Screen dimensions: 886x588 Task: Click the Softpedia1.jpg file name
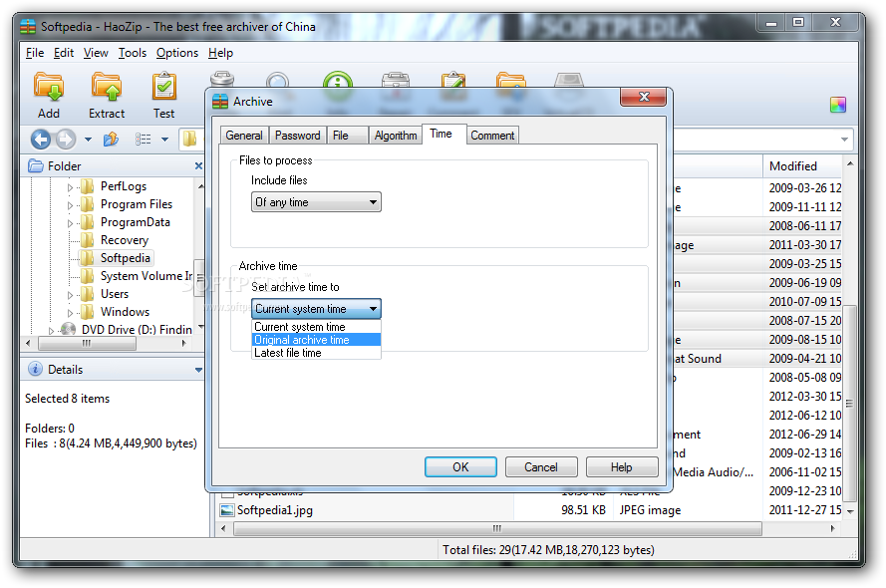(x=275, y=510)
